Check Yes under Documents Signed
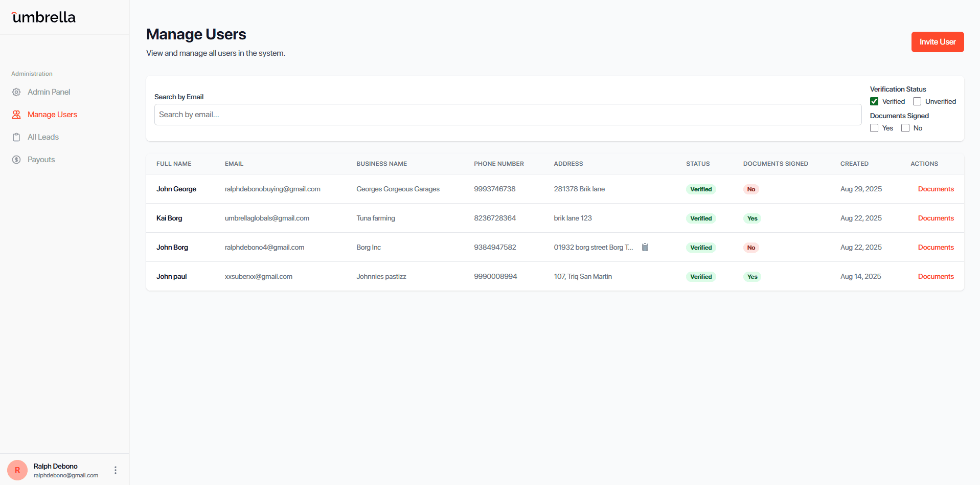 [x=874, y=127]
